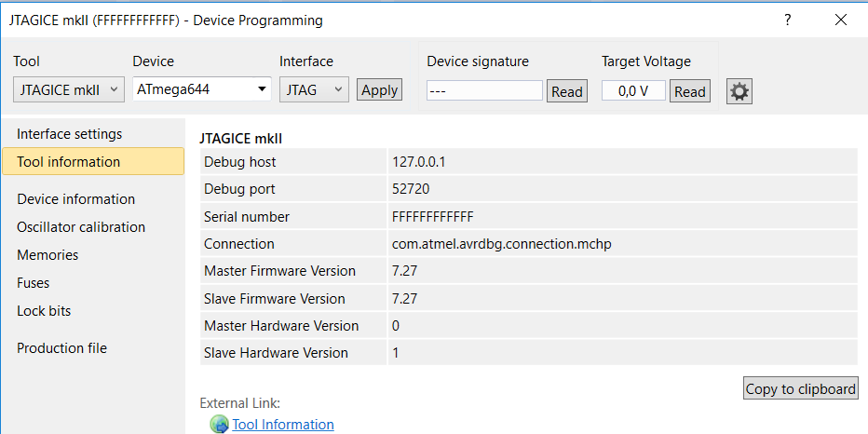Click the help question mark icon
The height and width of the screenshot is (434, 868).
point(787,20)
